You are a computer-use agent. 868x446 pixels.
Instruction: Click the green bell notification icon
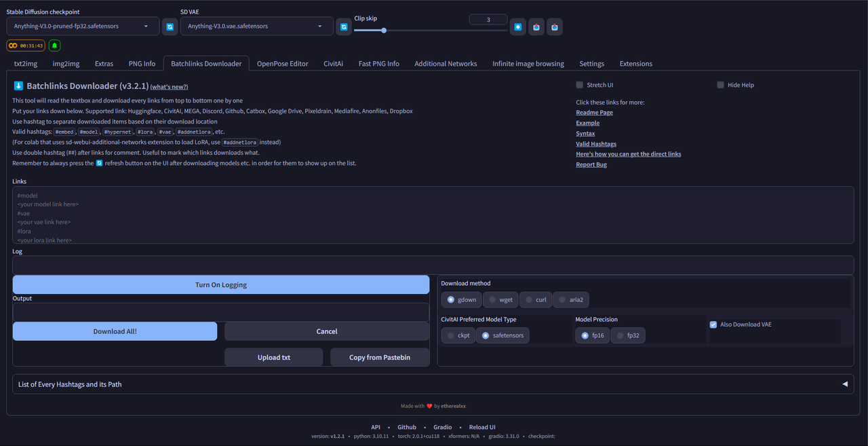click(x=54, y=45)
